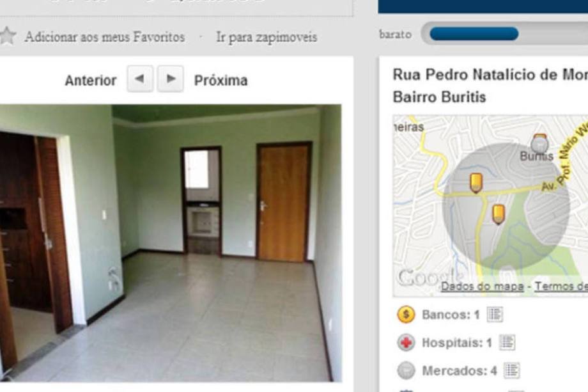Click the Anterior label
This screenshot has width=588, height=392.
(91, 81)
